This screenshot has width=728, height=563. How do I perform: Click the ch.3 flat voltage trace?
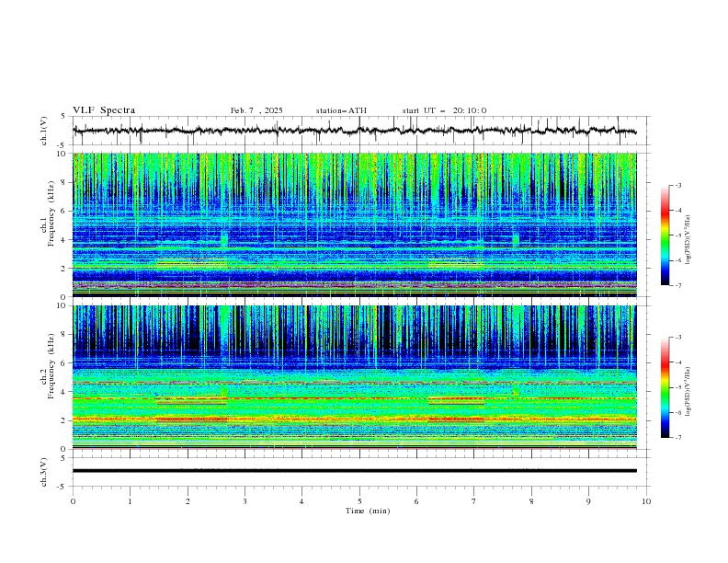coord(354,471)
